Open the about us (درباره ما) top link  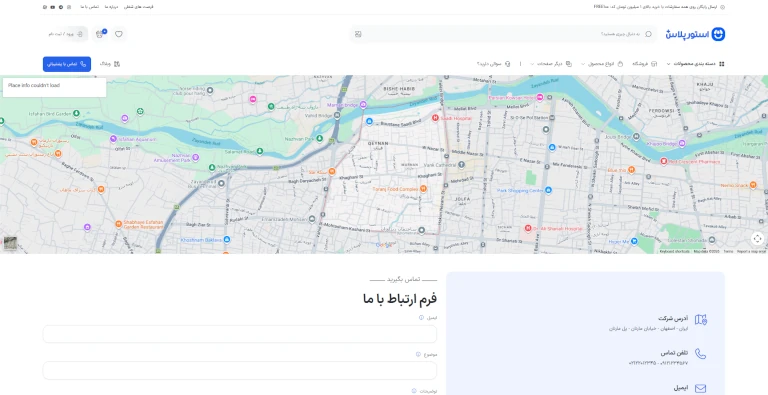pyautogui.click(x=111, y=7)
